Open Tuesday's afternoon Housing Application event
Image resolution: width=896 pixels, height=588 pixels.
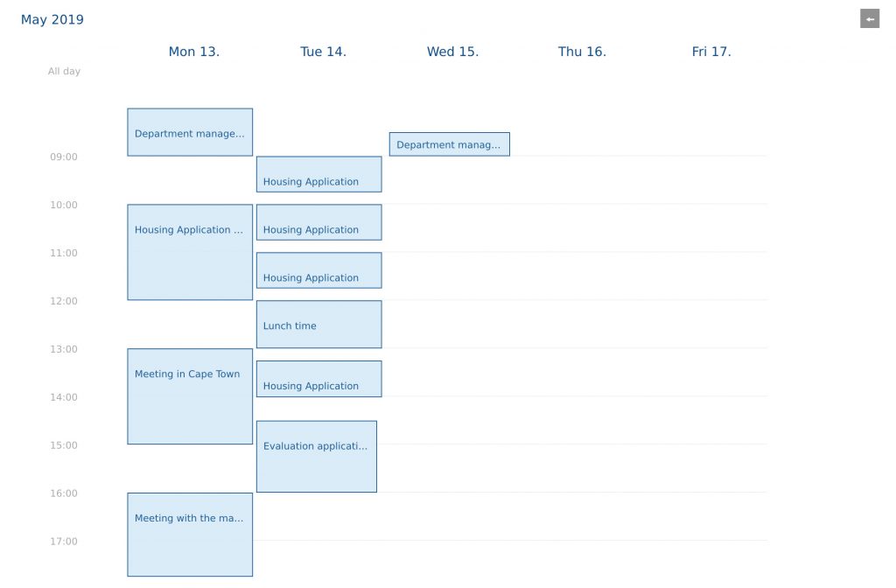click(x=318, y=379)
